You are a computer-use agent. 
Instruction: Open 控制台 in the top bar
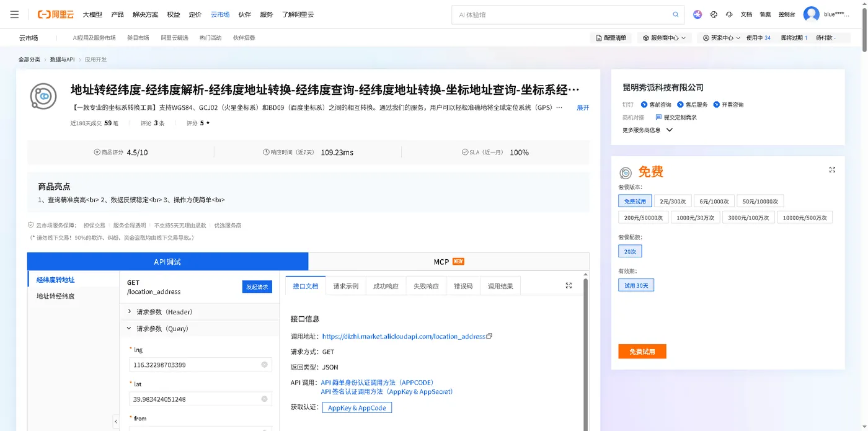tap(787, 14)
